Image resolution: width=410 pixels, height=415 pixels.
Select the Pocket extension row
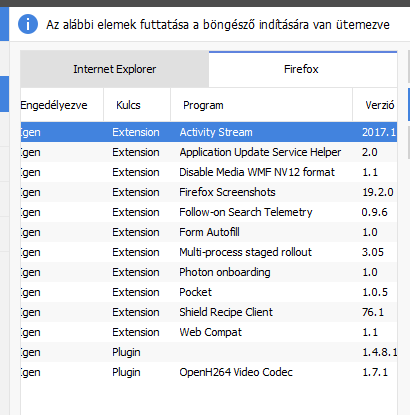(x=209, y=292)
